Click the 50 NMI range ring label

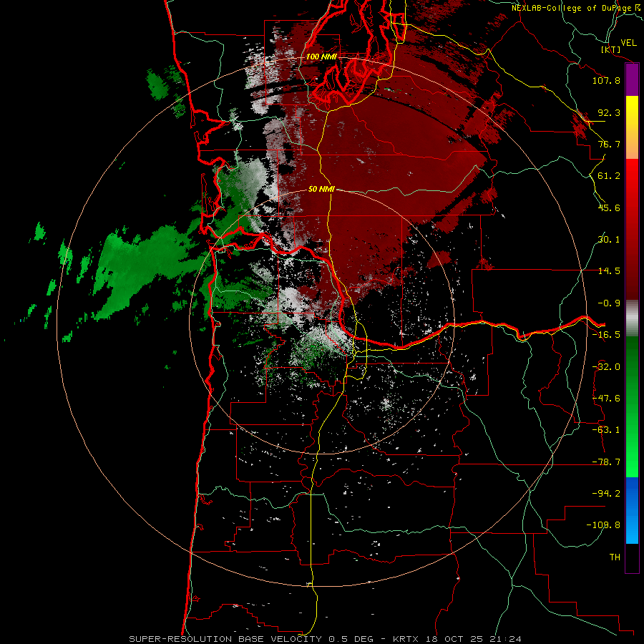321,189
